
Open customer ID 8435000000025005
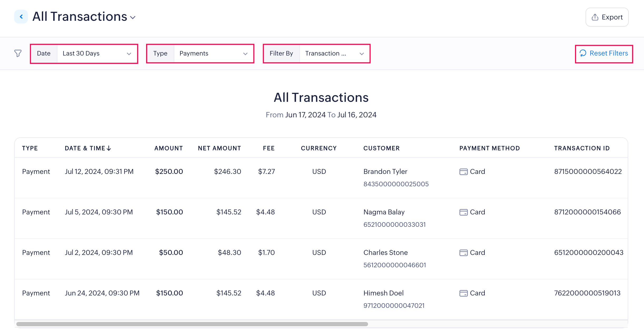(x=396, y=184)
